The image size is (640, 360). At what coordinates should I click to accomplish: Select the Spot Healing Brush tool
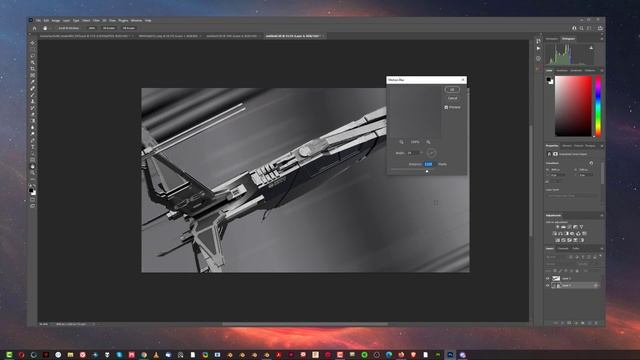[33, 88]
